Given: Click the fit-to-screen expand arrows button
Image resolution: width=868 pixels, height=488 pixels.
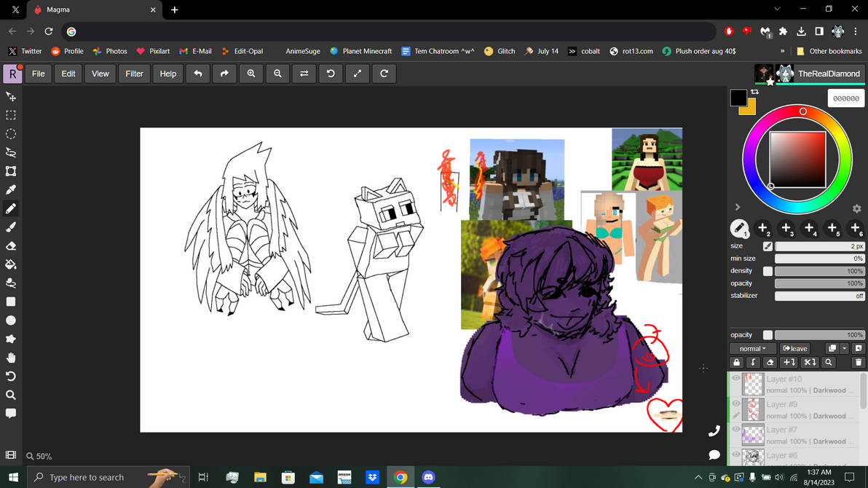Looking at the screenshot, I should (358, 74).
